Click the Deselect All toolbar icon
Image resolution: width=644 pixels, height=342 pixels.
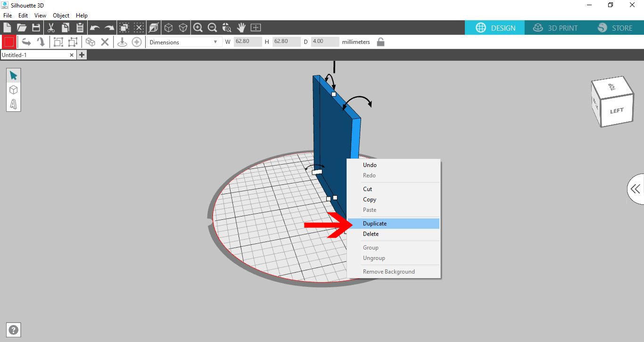click(x=139, y=27)
